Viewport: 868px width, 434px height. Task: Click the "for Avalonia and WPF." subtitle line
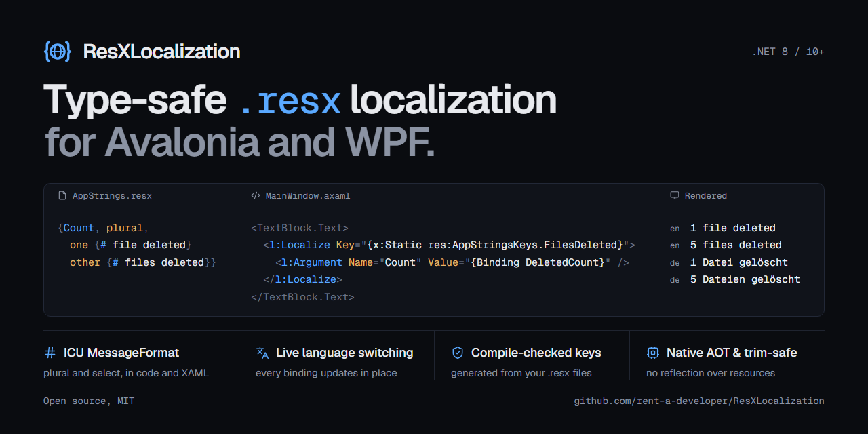click(x=239, y=142)
